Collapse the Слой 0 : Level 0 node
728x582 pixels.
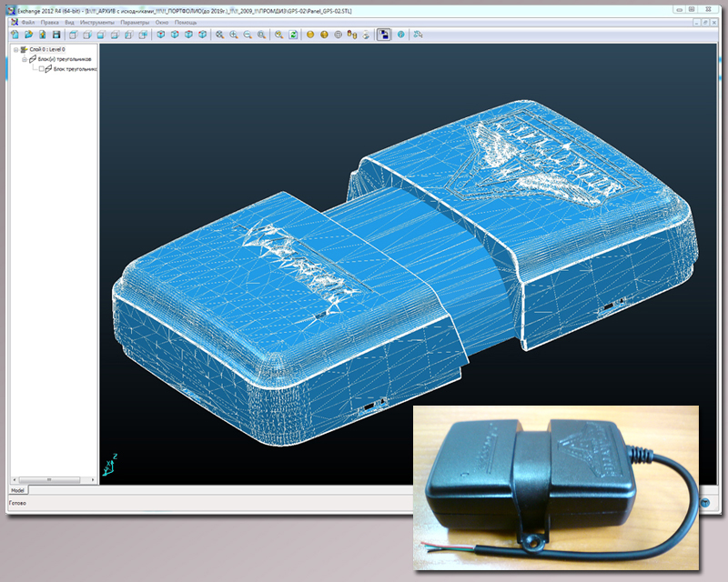pyautogui.click(x=15, y=50)
